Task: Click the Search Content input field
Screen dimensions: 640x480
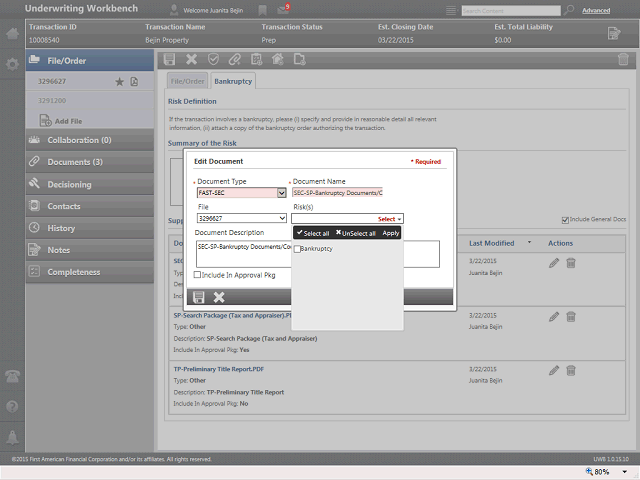Action: tap(511, 11)
